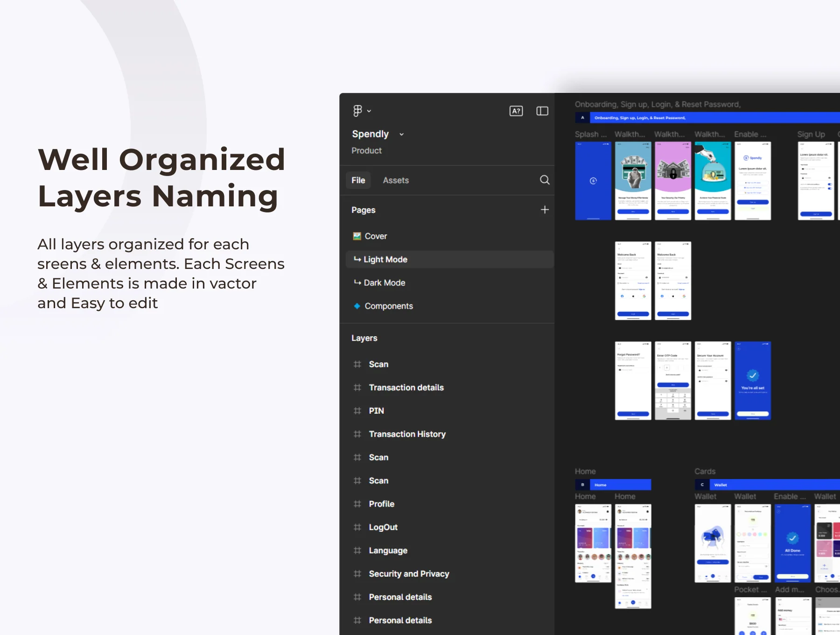Select the pink walkthrough screen thumbnail
The width and height of the screenshot is (840, 635).
coord(673,181)
